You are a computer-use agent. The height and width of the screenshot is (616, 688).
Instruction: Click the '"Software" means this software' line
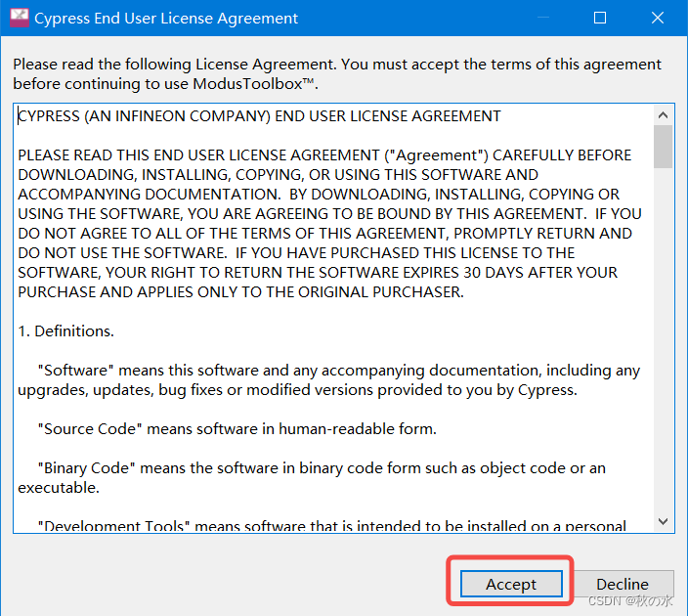click(x=339, y=371)
